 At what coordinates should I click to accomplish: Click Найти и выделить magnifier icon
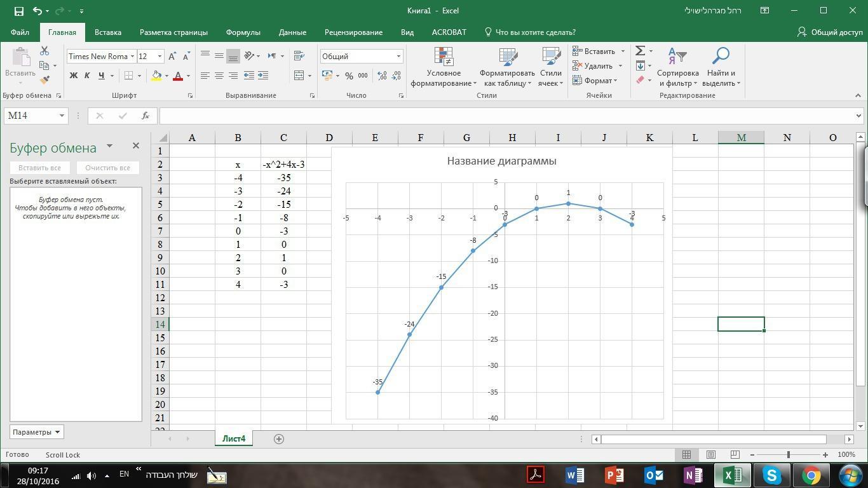click(721, 56)
